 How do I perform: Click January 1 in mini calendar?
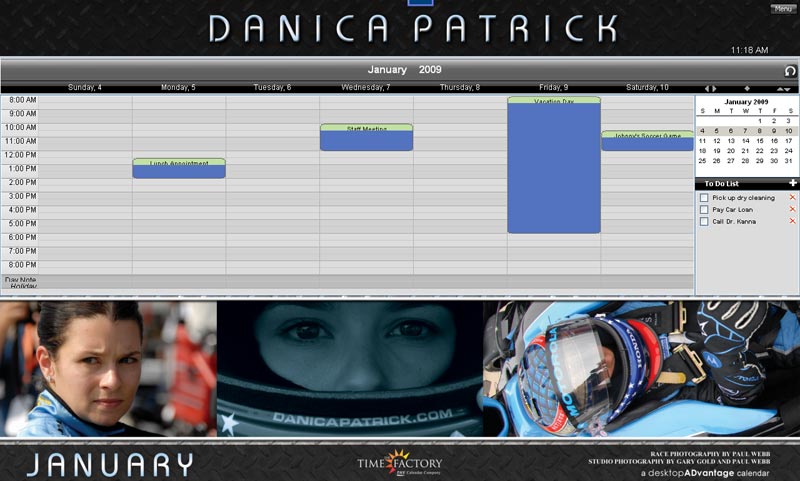[x=760, y=121]
